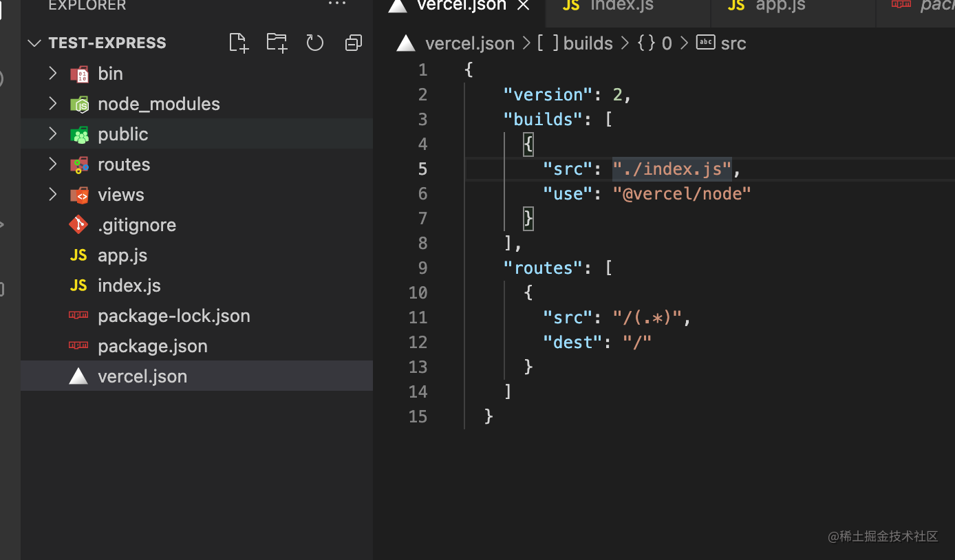Screen dimensions: 955x560
Task: Expand the bin folder
Action: (x=53, y=73)
